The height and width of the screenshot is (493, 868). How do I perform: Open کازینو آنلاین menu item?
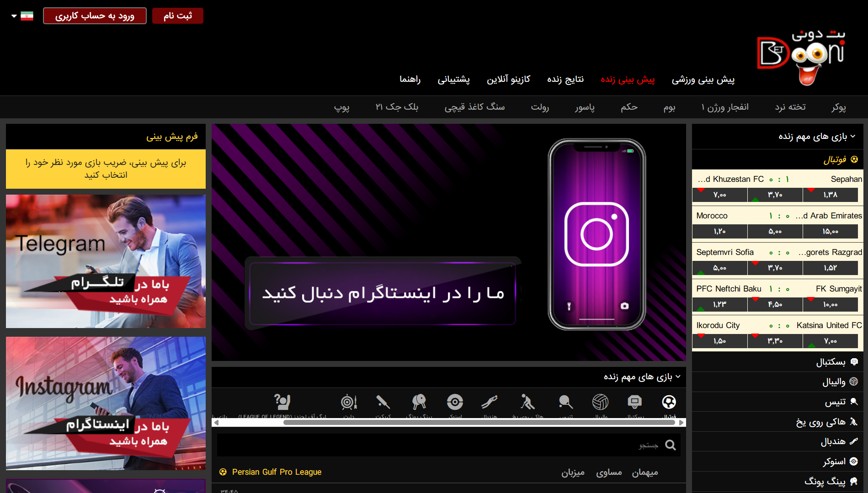(x=508, y=79)
